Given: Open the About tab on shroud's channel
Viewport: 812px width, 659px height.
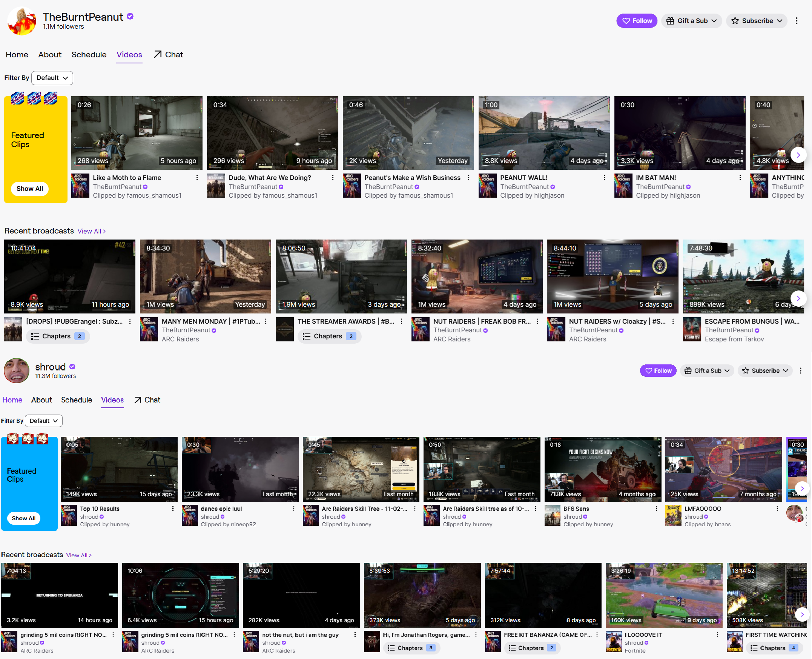Looking at the screenshot, I should 41,400.
